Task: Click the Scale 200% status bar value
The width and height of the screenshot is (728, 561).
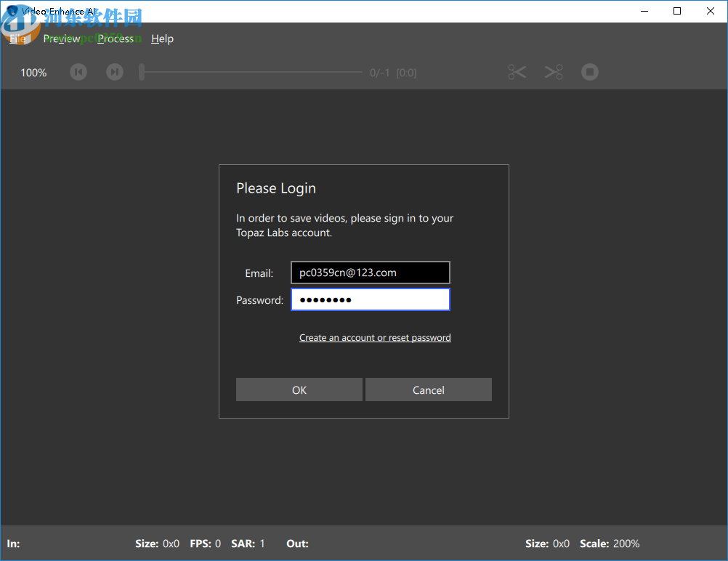Action: tap(626, 544)
